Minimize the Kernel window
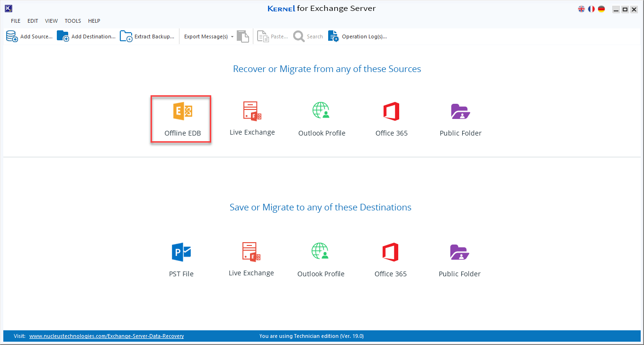This screenshot has height=345, width=644. [x=616, y=9]
